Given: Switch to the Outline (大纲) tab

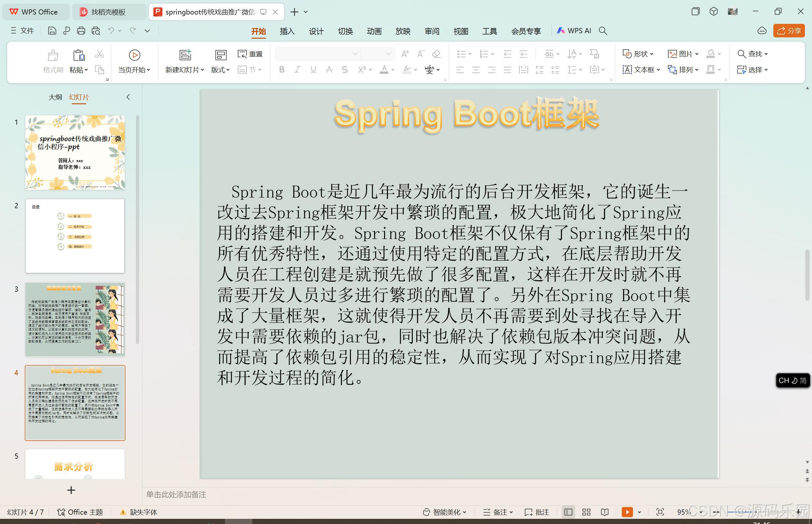Looking at the screenshot, I should click(55, 97).
